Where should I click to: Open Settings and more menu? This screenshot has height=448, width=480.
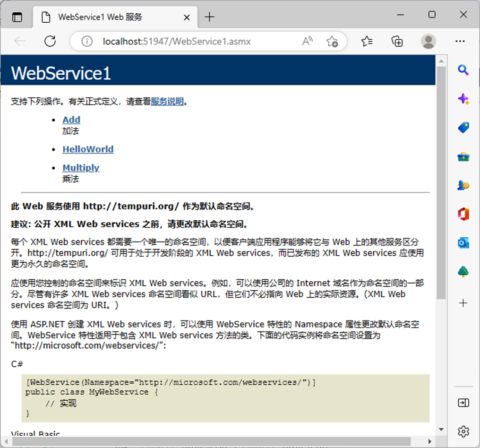click(x=460, y=41)
